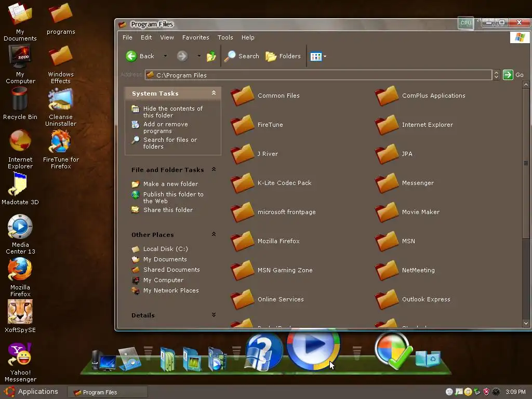Select the J River folder
Image resolution: width=532 pixels, height=399 pixels.
pos(254,154)
